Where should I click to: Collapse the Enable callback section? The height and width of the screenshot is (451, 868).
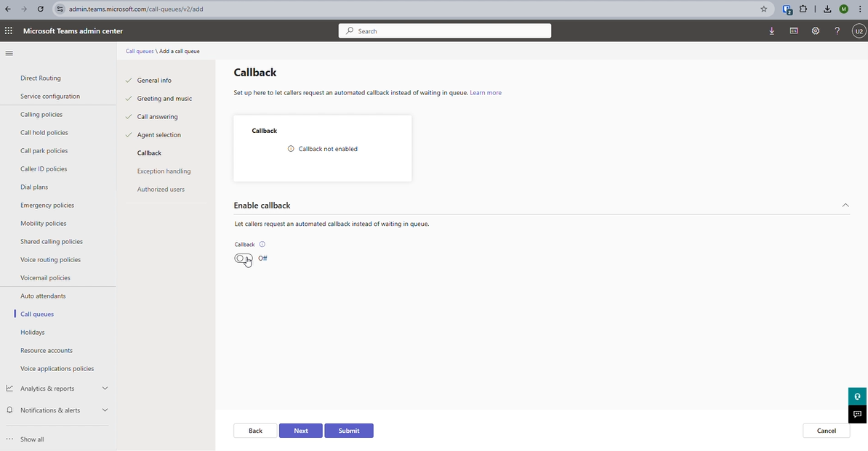[845, 205]
